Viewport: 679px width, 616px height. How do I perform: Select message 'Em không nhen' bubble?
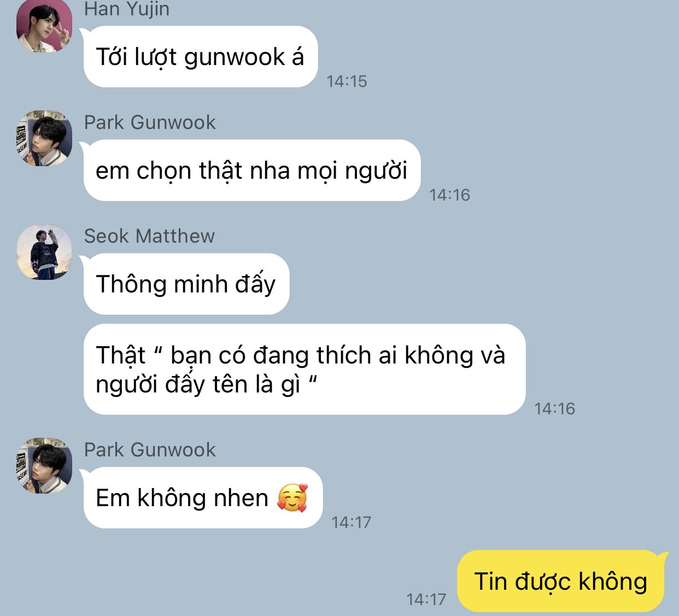pos(203,498)
